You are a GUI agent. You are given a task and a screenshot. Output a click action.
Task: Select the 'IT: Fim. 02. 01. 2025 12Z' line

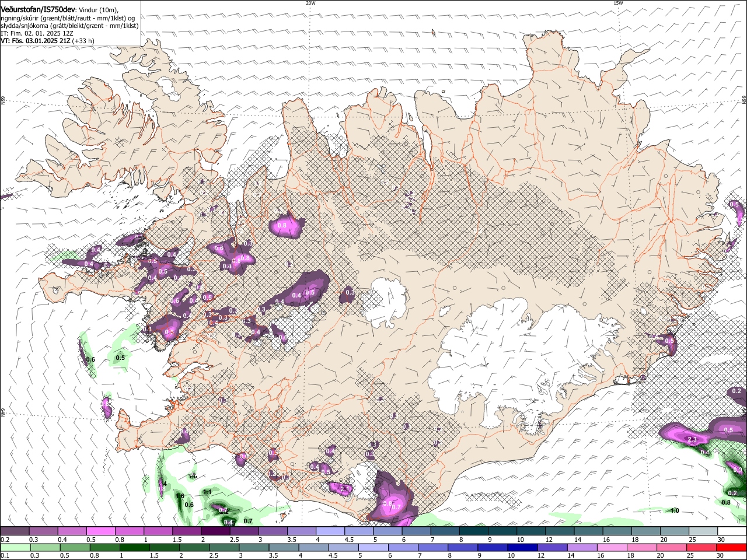tap(37, 33)
